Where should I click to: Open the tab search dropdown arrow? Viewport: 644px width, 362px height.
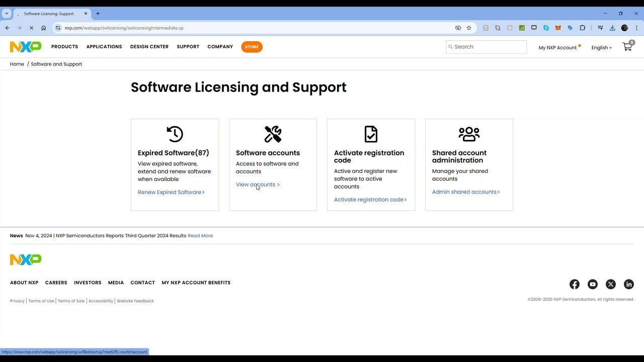pos(7,14)
